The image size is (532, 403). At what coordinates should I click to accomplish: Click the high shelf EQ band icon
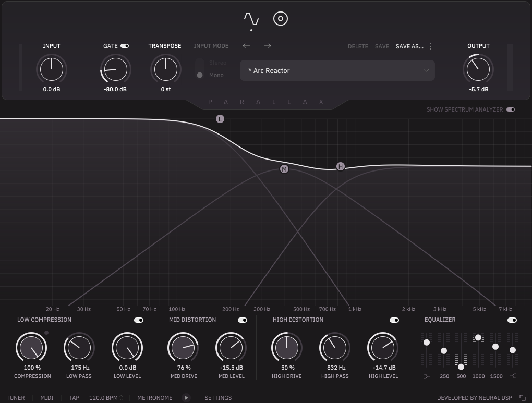pyautogui.click(x=513, y=376)
